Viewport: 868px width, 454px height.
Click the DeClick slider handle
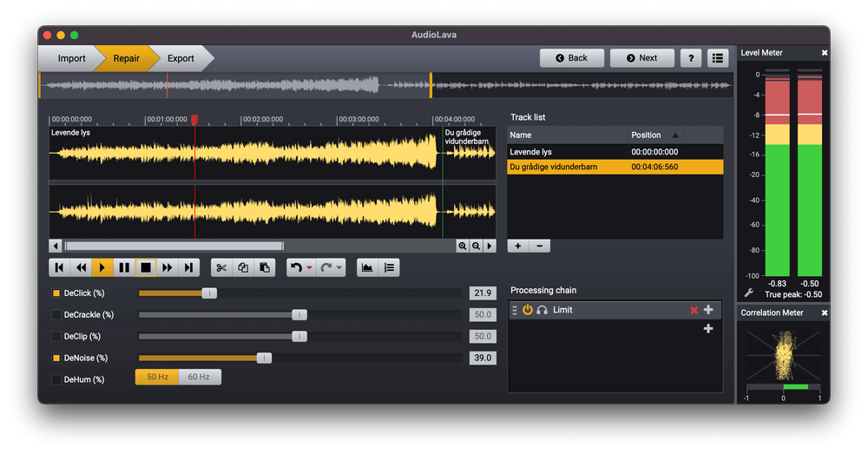coord(209,293)
